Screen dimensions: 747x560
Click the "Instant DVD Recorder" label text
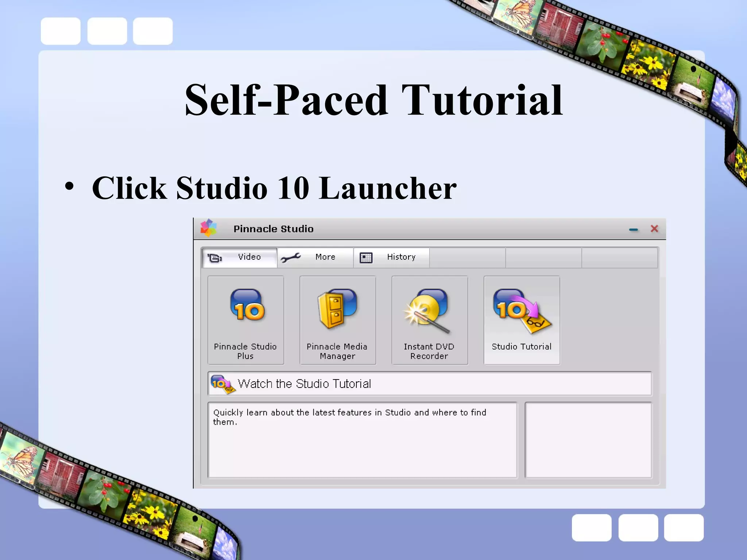point(429,351)
